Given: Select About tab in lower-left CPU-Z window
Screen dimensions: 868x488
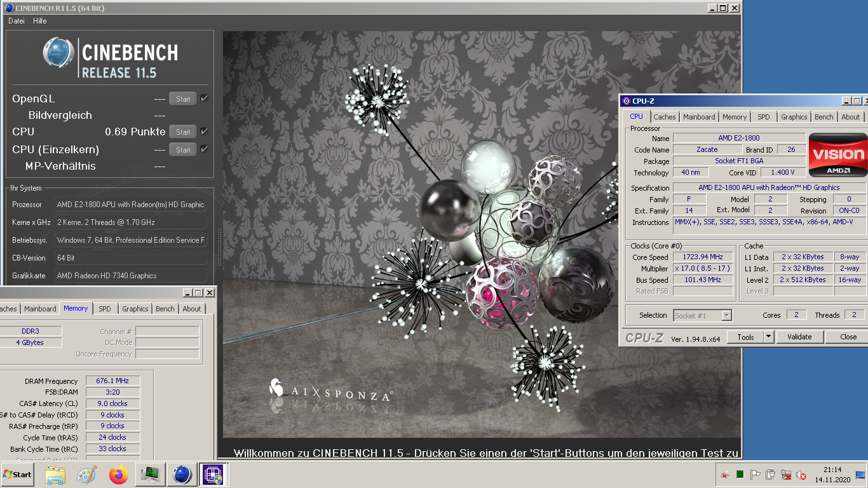Looking at the screenshot, I should point(192,309).
